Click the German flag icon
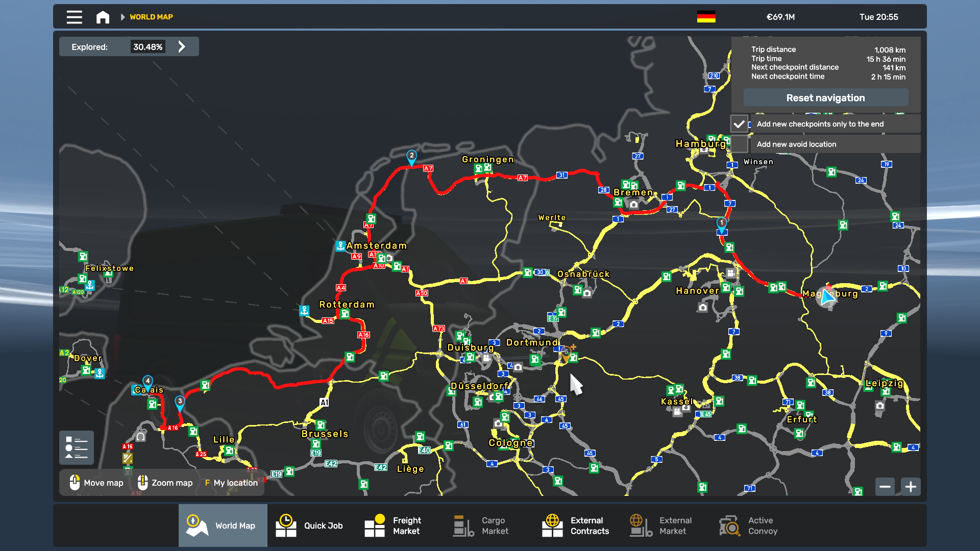The height and width of the screenshot is (551, 980). tap(706, 17)
